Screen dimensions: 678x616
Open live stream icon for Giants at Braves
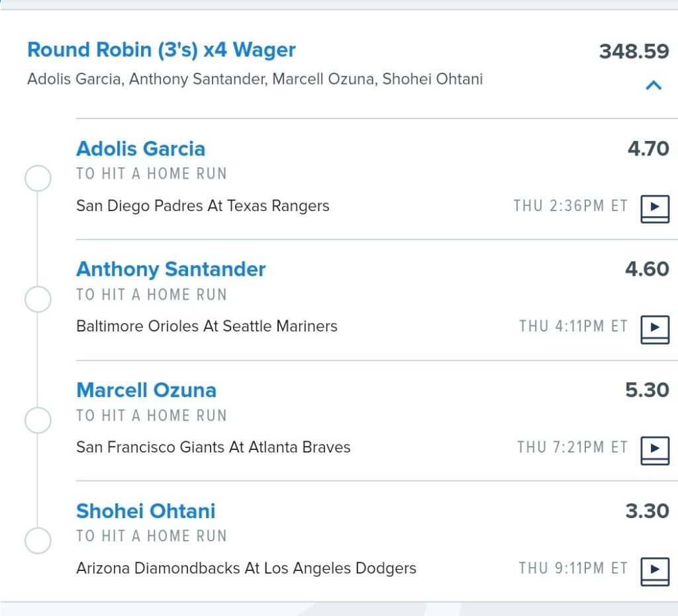[655, 451]
